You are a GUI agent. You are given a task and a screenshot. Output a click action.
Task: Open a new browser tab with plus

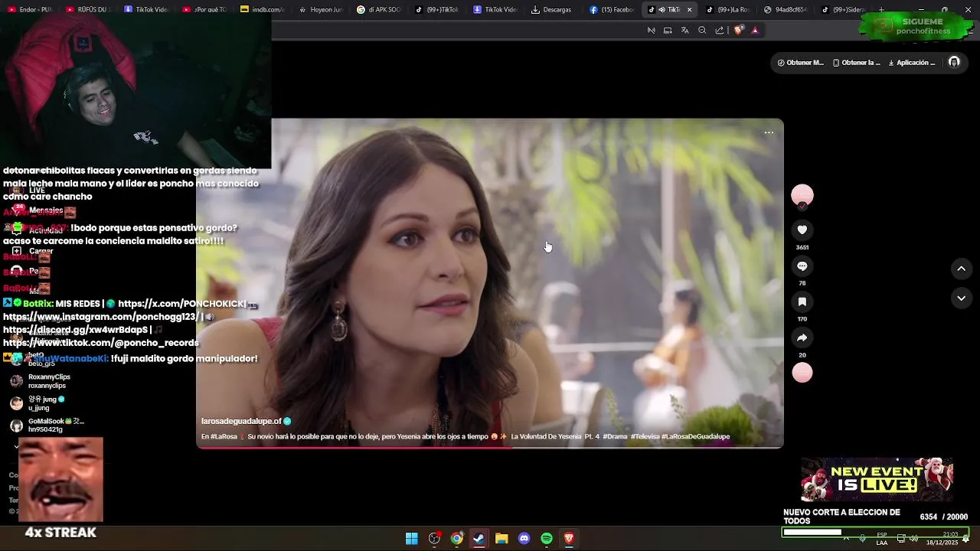coord(881,10)
